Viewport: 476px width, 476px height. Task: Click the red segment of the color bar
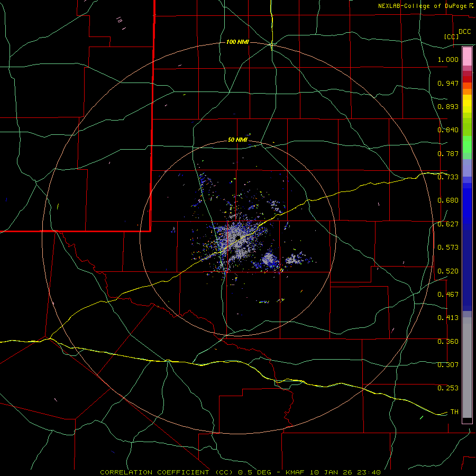(467, 79)
